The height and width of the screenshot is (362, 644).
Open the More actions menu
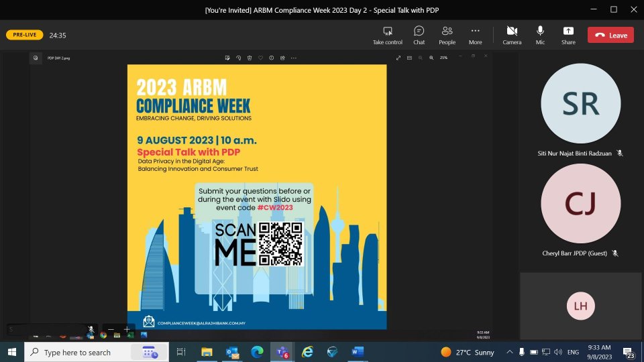475,36
